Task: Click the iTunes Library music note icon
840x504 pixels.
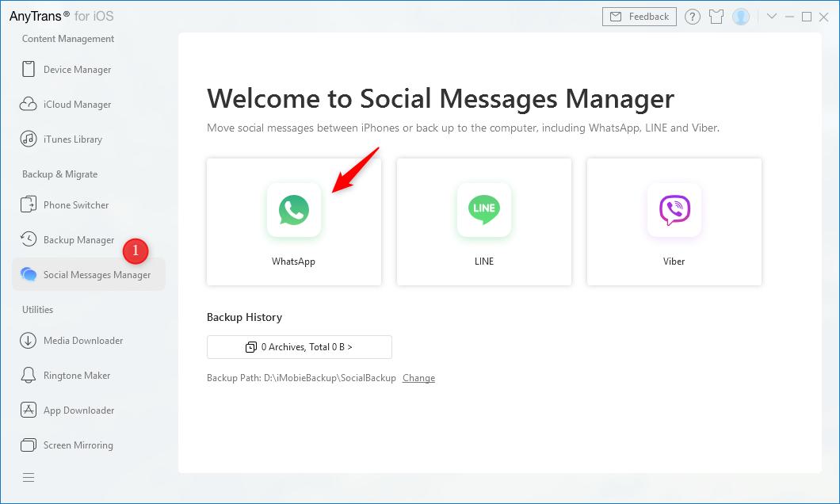Action: [29, 139]
